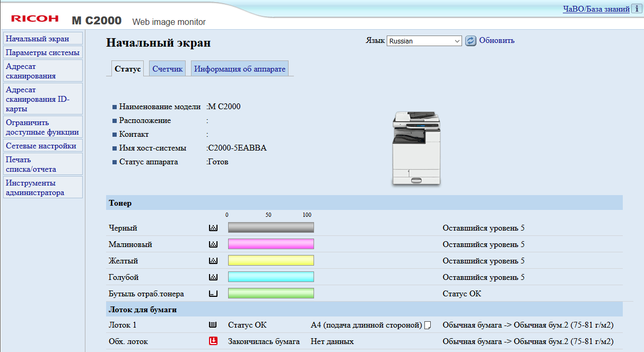Viewport: 644px width, 352px height.
Task: Click the Малиновый toner label
Action: tap(130, 244)
